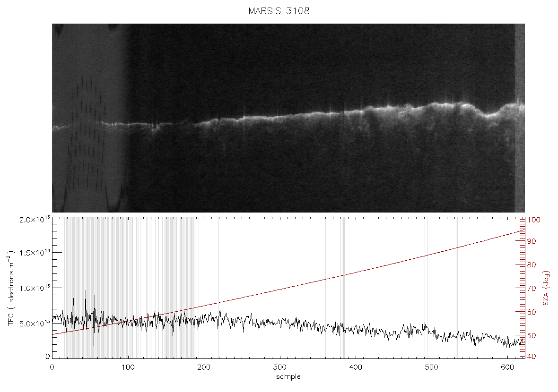The width and height of the screenshot is (558, 392).
Task: Click the SZA axis value '40'
Action: [532, 357]
